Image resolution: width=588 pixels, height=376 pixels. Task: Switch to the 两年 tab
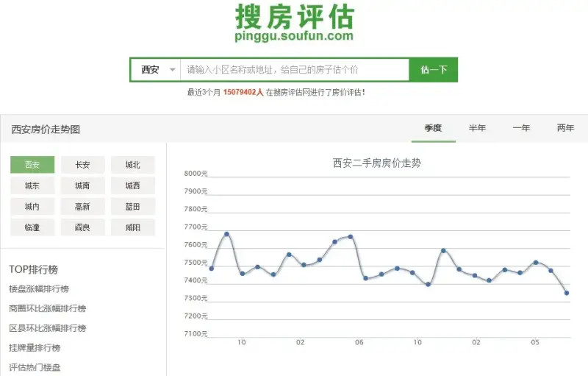(x=565, y=128)
